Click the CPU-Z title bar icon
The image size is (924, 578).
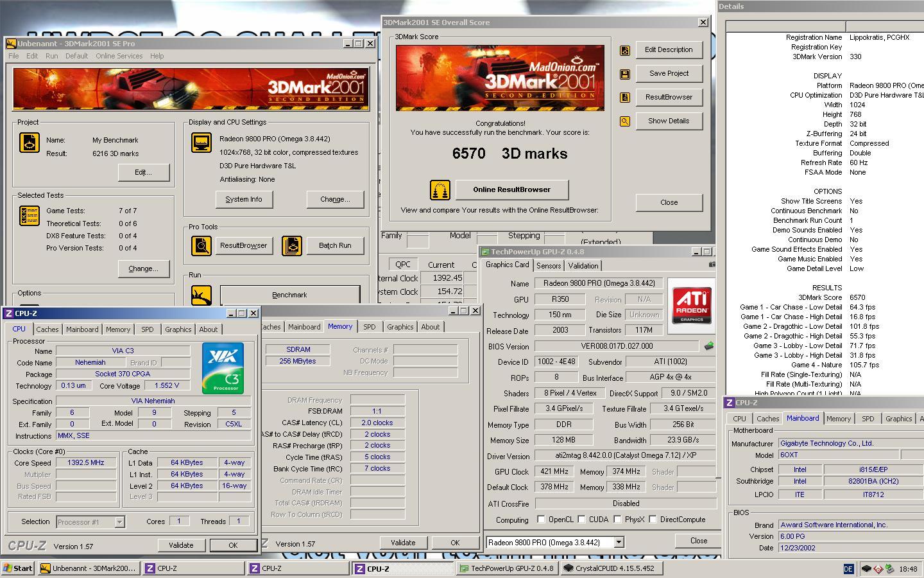[9, 313]
